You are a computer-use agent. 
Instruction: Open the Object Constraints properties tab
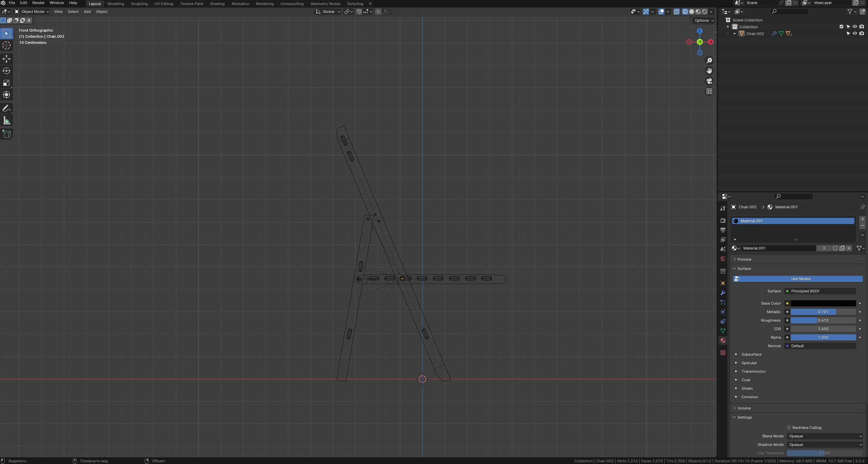click(723, 321)
